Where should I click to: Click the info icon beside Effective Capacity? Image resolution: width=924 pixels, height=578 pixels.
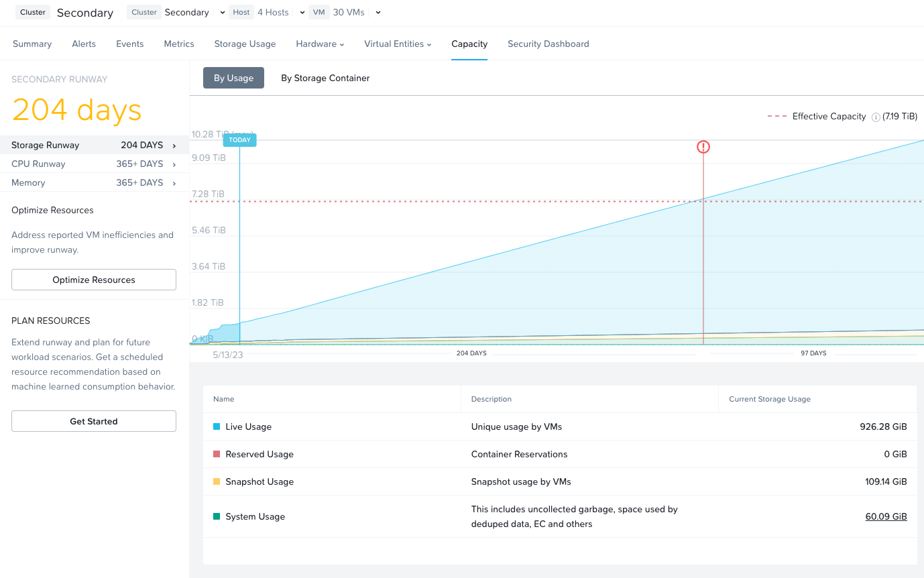pyautogui.click(x=876, y=116)
